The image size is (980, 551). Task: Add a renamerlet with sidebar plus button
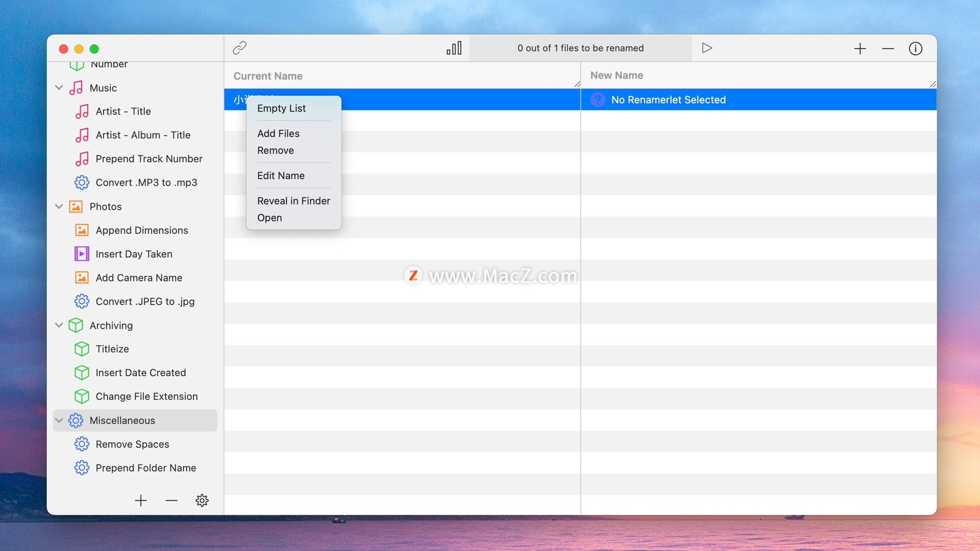click(x=141, y=500)
